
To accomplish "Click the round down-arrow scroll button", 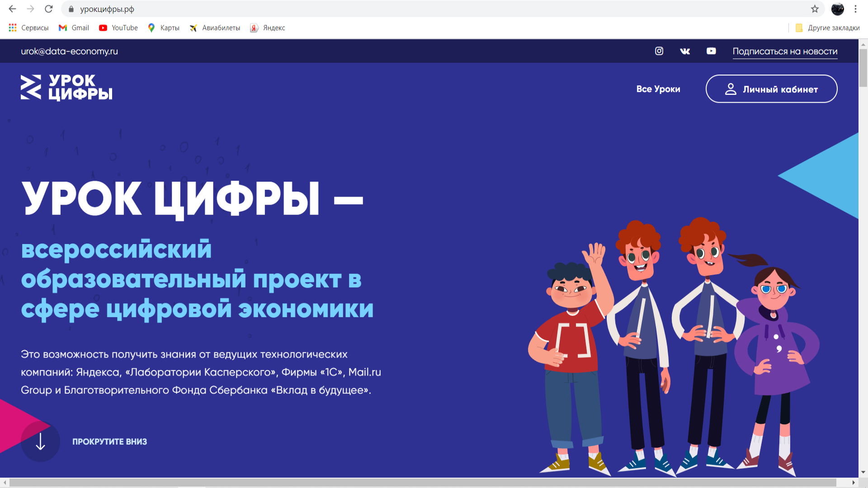I will tap(40, 441).
